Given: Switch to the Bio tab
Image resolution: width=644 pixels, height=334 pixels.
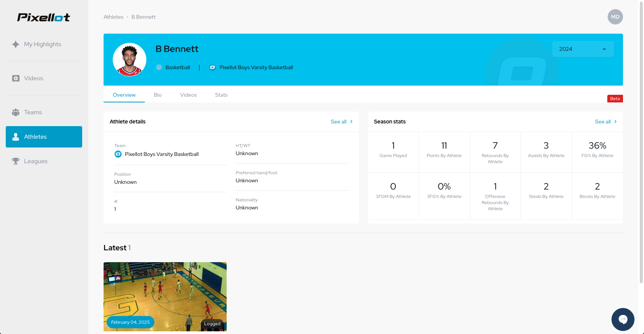Looking at the screenshot, I should click(158, 95).
